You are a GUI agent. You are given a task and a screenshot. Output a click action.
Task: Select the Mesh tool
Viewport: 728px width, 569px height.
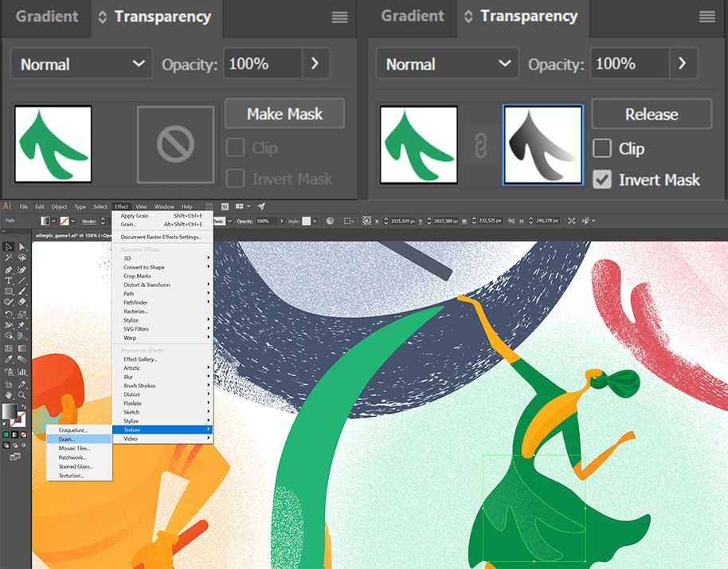[8, 348]
